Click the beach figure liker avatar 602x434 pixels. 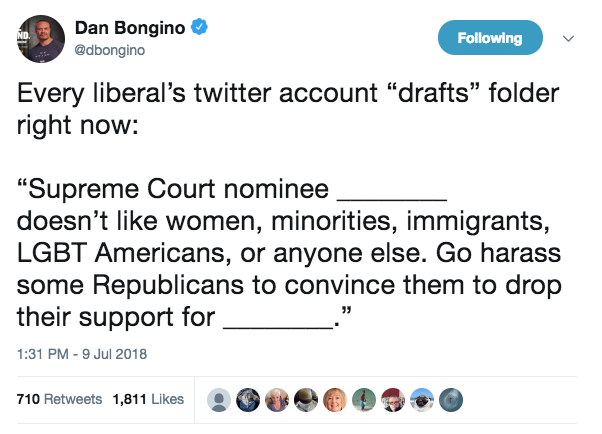[364, 400]
